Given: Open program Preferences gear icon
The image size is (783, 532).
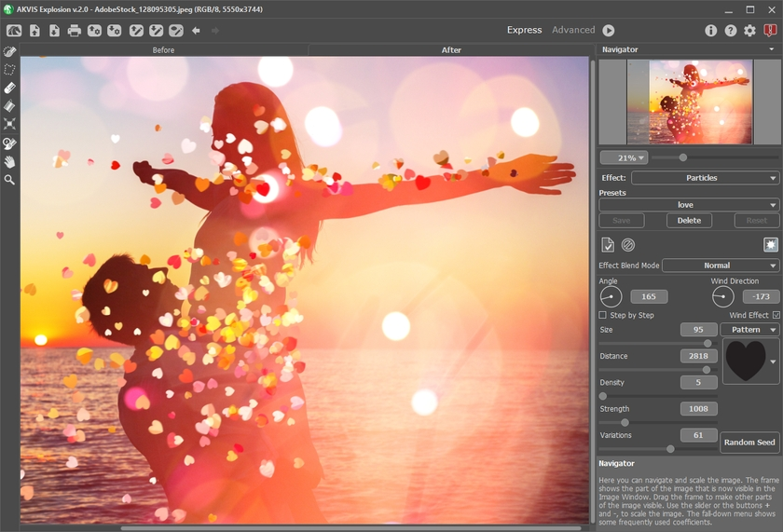Looking at the screenshot, I should click(749, 31).
